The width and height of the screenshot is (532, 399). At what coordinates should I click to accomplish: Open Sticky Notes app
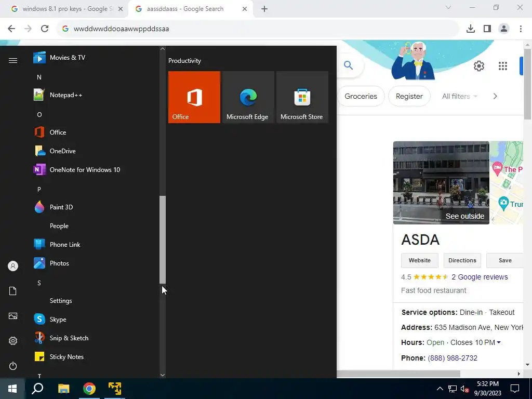point(95,356)
